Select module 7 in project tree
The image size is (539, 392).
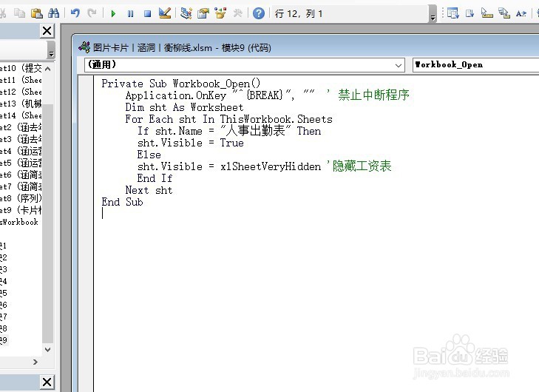coord(4,317)
